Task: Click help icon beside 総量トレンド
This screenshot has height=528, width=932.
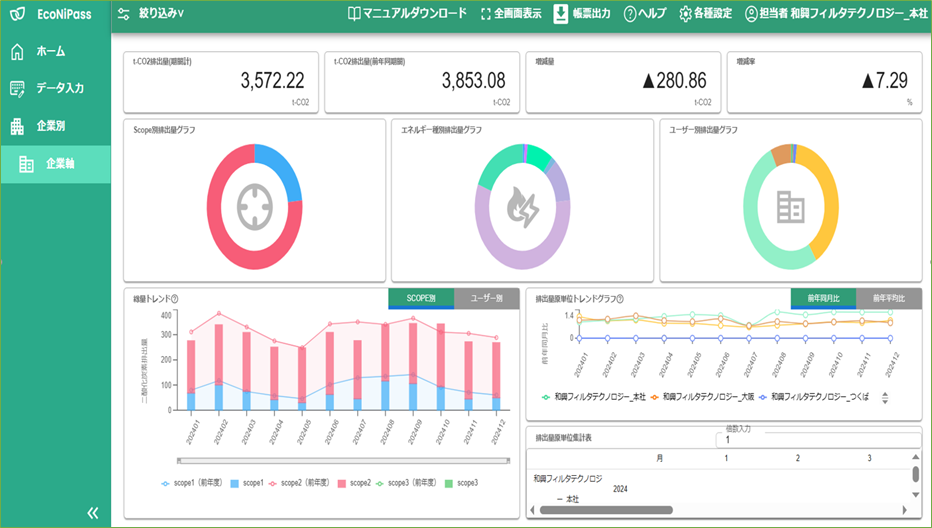Action: (x=174, y=299)
